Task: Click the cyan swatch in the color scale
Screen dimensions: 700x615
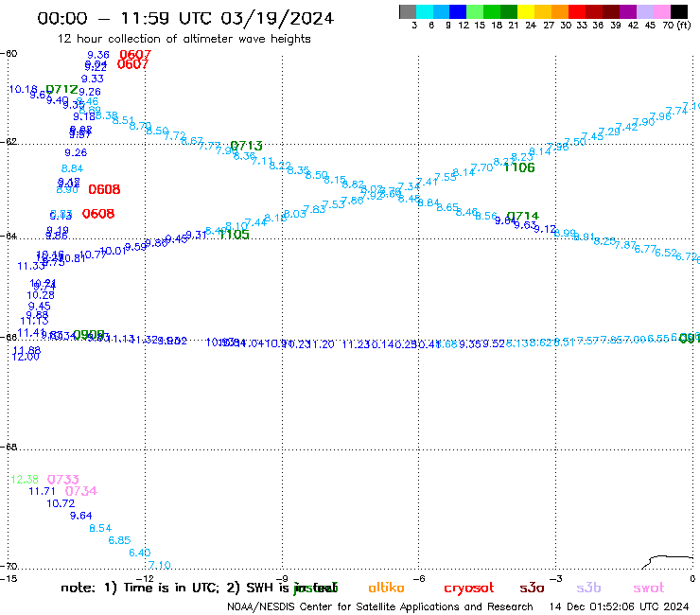Action: pyautogui.click(x=425, y=12)
